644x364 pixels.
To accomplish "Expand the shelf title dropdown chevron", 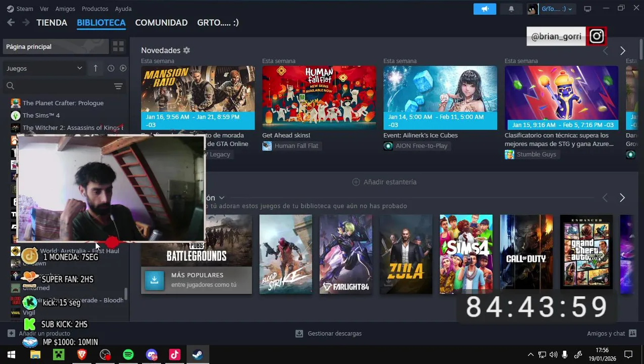I will 221,198.
